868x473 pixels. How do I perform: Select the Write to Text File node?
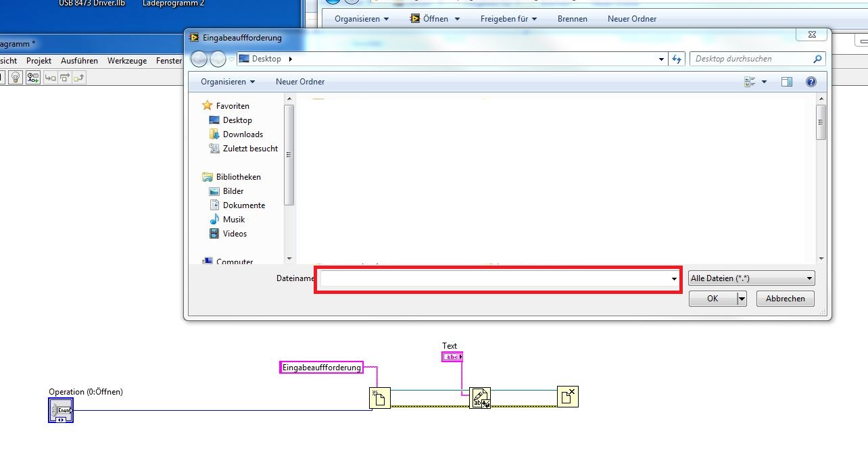(x=480, y=398)
